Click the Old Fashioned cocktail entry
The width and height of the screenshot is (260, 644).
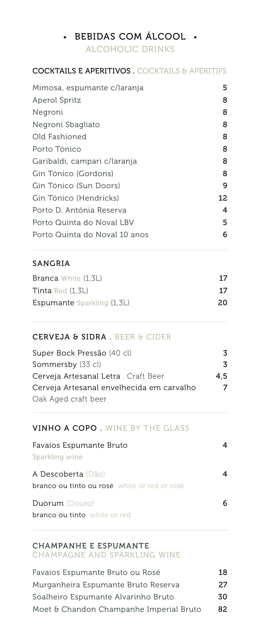click(59, 137)
